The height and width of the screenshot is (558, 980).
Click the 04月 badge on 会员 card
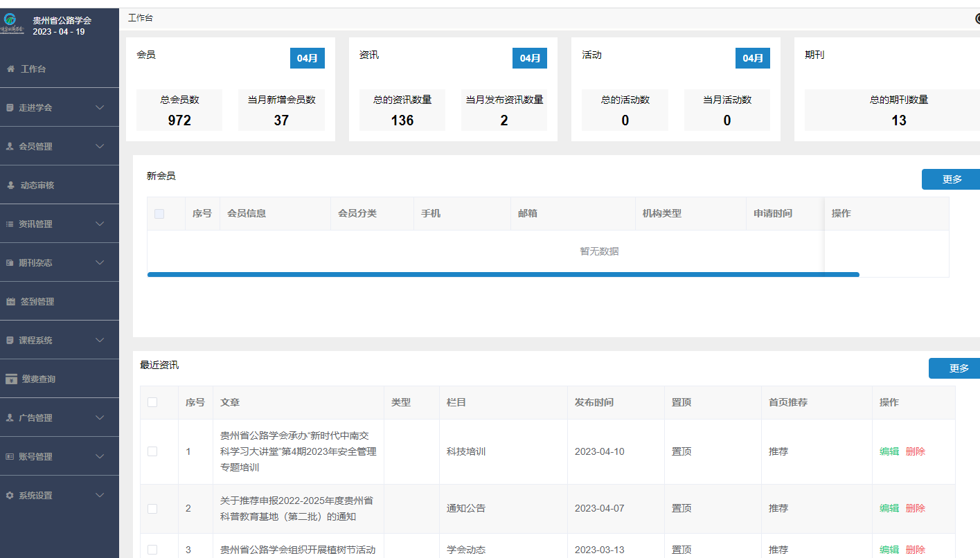point(306,58)
